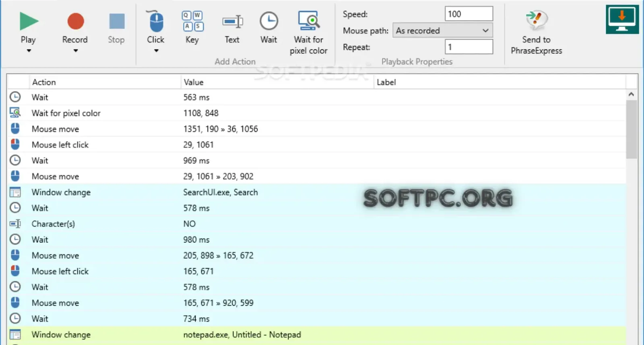Select Mouse move 205, 898 » 165, 672
The width and height of the screenshot is (644, 345).
316,255
